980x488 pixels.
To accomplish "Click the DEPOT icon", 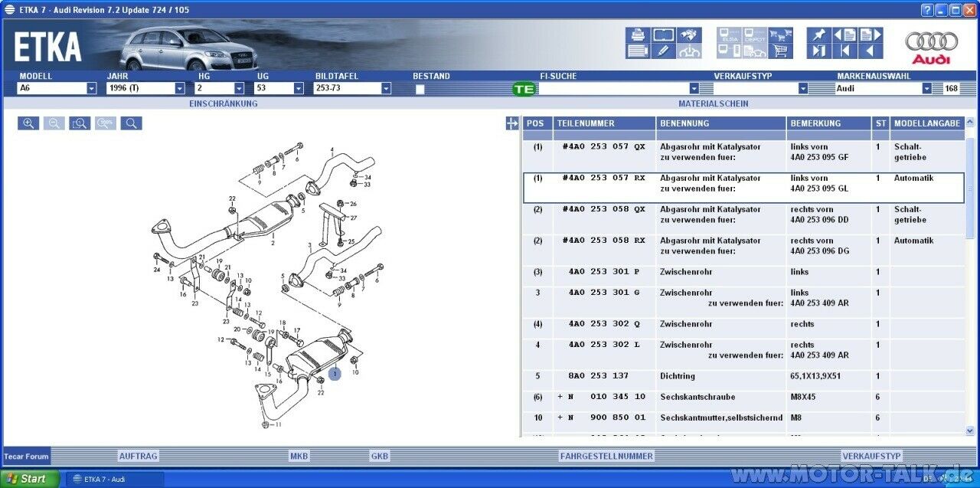I will pyautogui.click(x=755, y=35).
